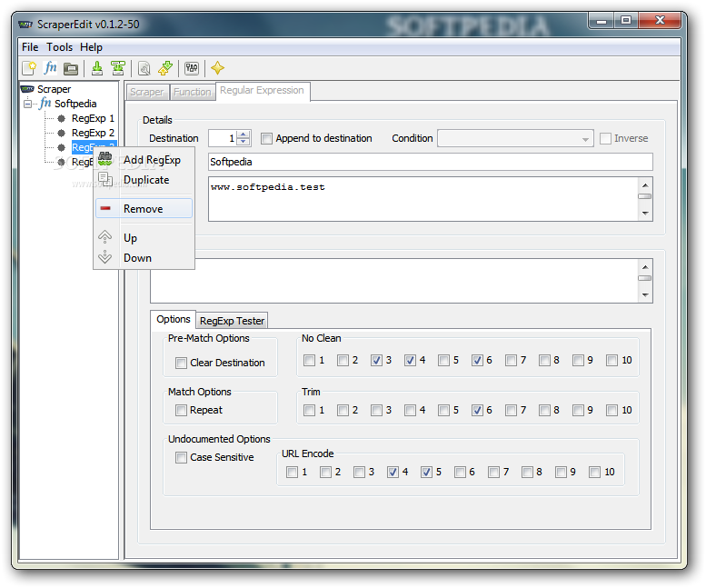This screenshot has height=588, width=706.
Task: Click lower text box scroll down arrow
Action: [x=645, y=294]
